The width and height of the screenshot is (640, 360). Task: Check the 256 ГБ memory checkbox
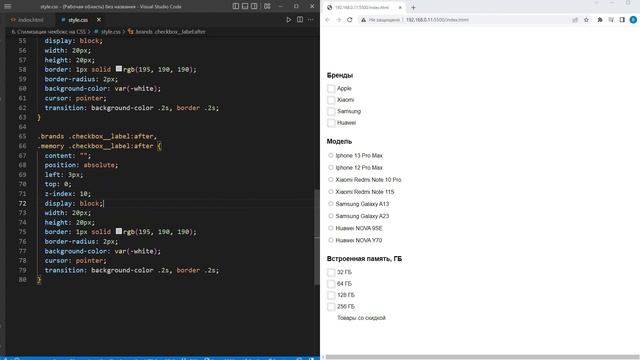pos(331,307)
